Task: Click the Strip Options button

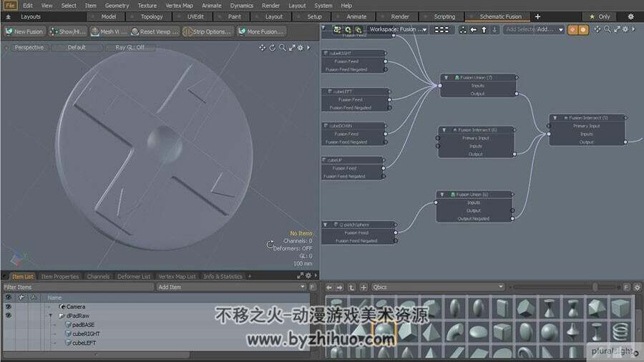Action: click(x=208, y=31)
